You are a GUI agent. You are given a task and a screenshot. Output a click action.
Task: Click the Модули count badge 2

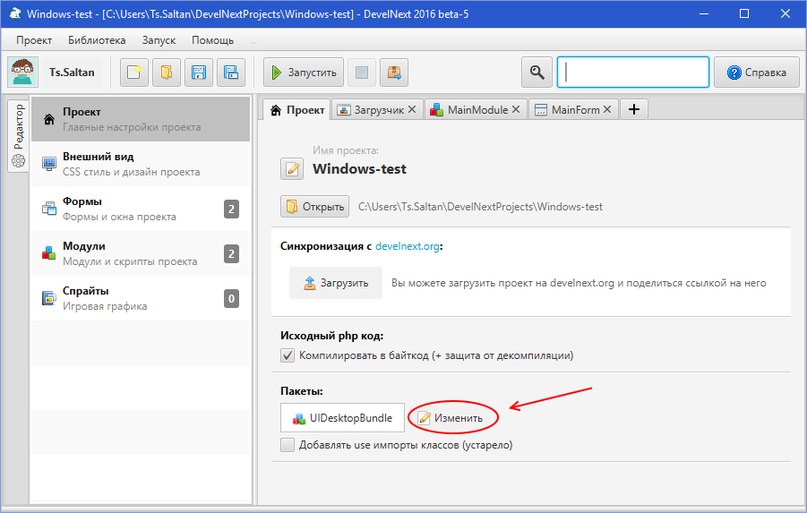pos(231,254)
